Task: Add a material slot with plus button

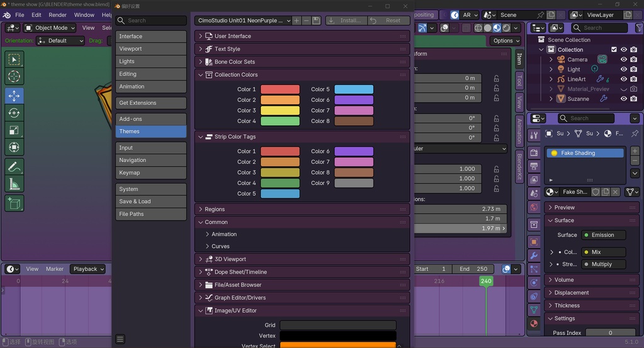Action: pyautogui.click(x=635, y=151)
